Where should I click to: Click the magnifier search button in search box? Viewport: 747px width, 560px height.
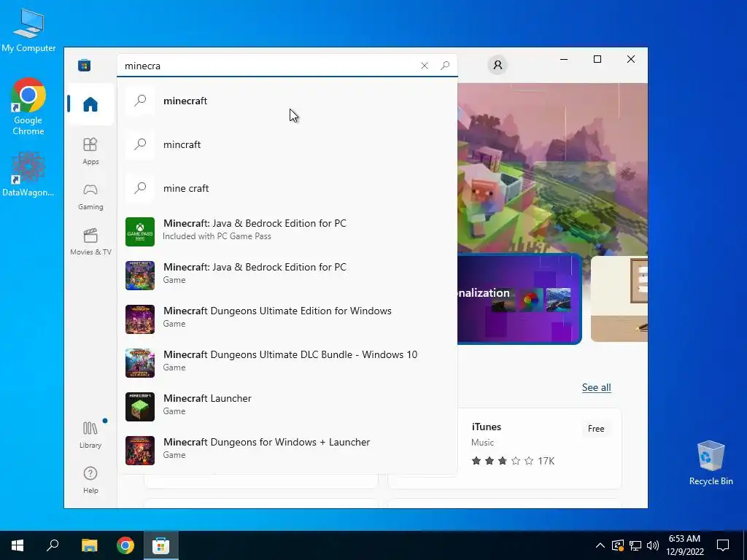[x=445, y=66]
